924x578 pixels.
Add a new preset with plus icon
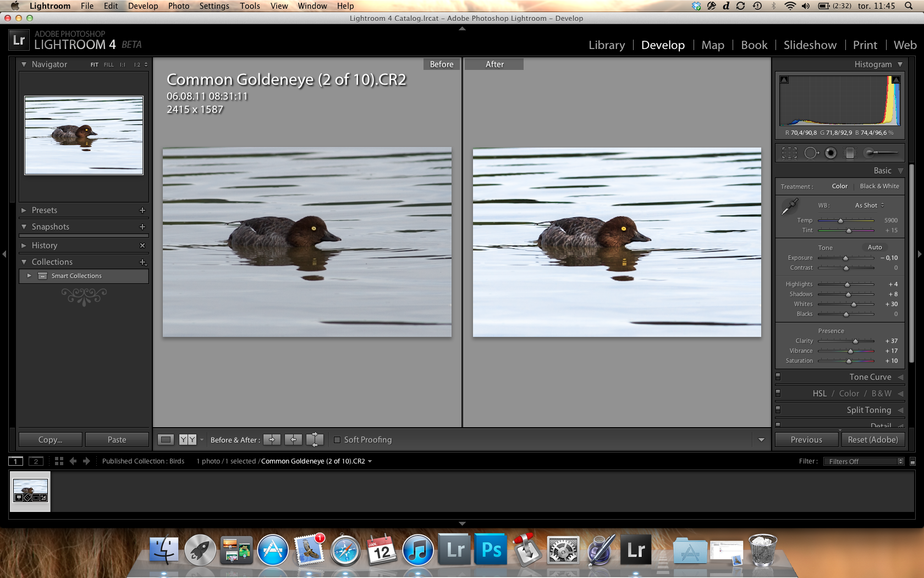pos(142,210)
